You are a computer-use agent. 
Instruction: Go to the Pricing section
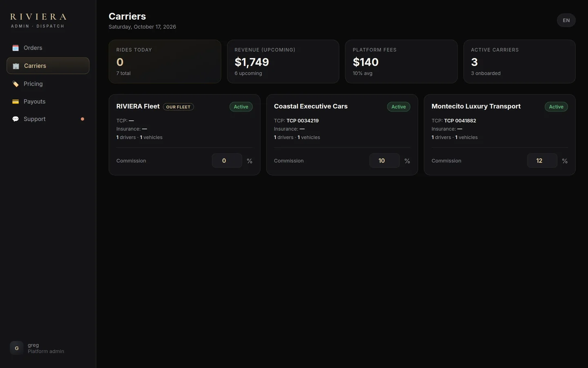tap(48, 84)
